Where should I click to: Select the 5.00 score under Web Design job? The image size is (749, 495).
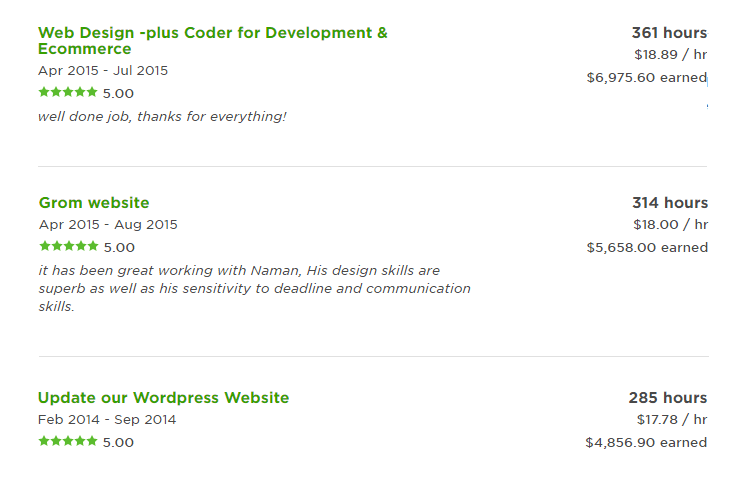[118, 94]
